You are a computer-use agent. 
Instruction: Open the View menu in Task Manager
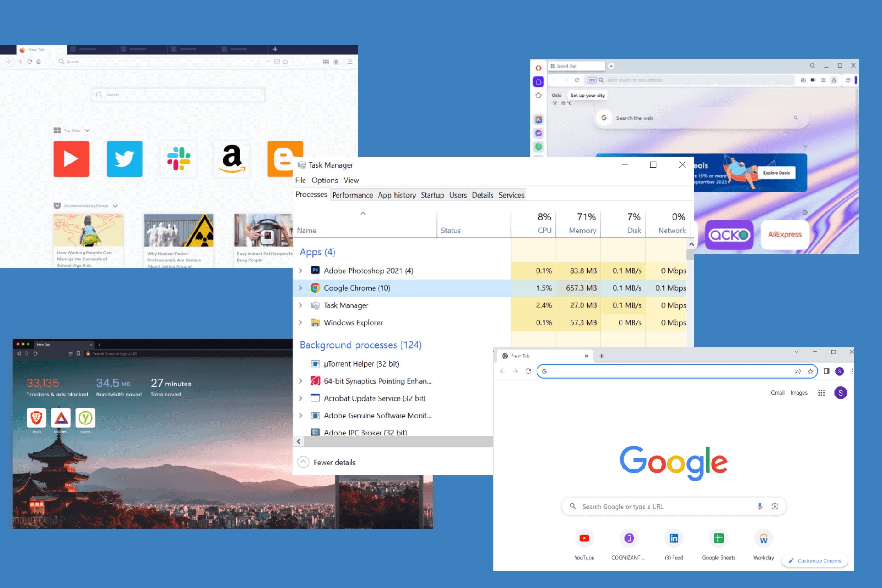click(351, 180)
